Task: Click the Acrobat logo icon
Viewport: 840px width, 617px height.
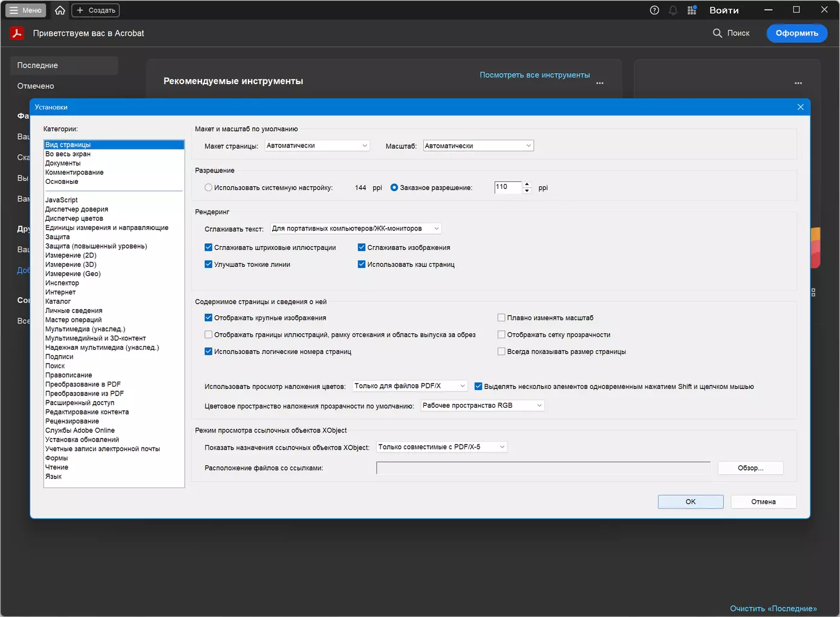Action: tap(17, 33)
